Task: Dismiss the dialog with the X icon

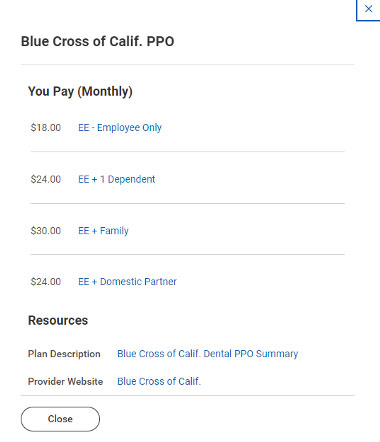Action: 368,9
